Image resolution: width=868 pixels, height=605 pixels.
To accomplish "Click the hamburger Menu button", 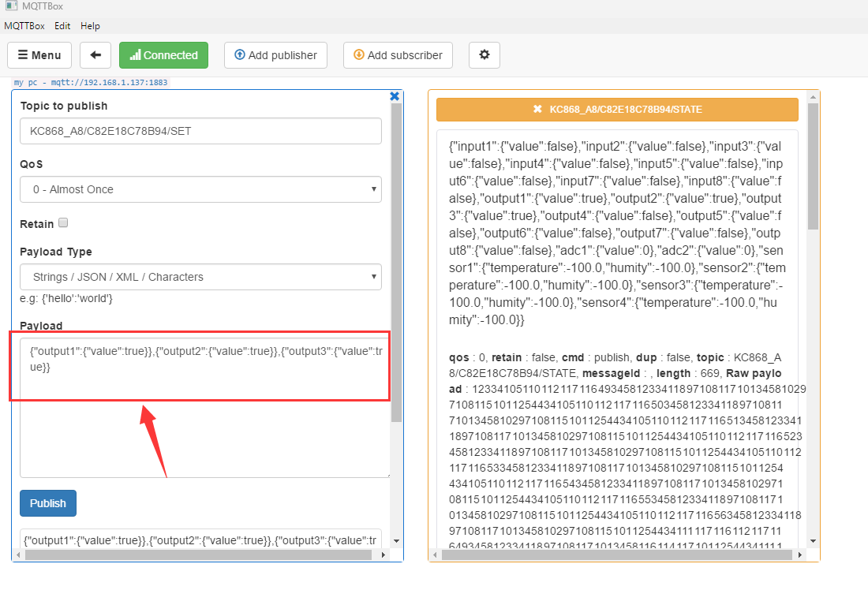I will click(39, 55).
